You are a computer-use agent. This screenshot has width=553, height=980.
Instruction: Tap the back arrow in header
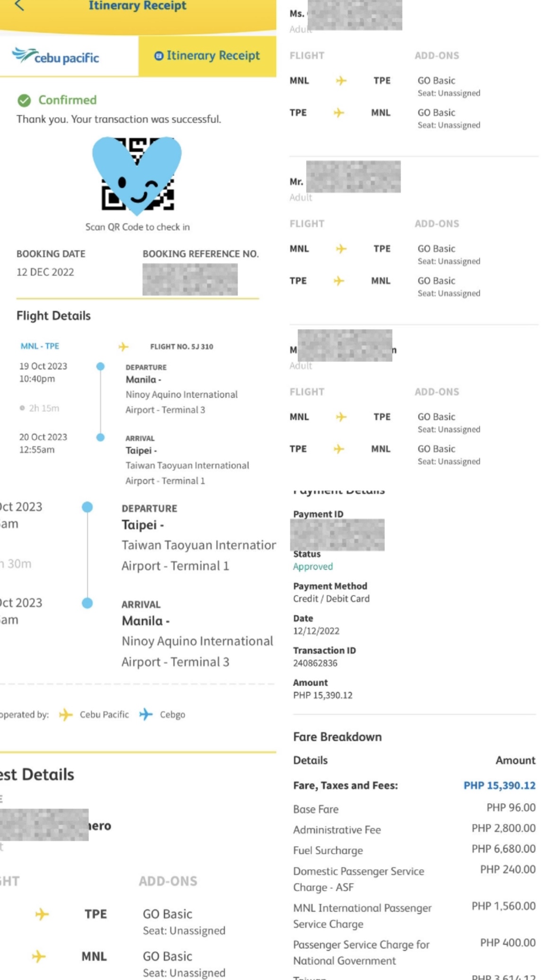[19, 5]
